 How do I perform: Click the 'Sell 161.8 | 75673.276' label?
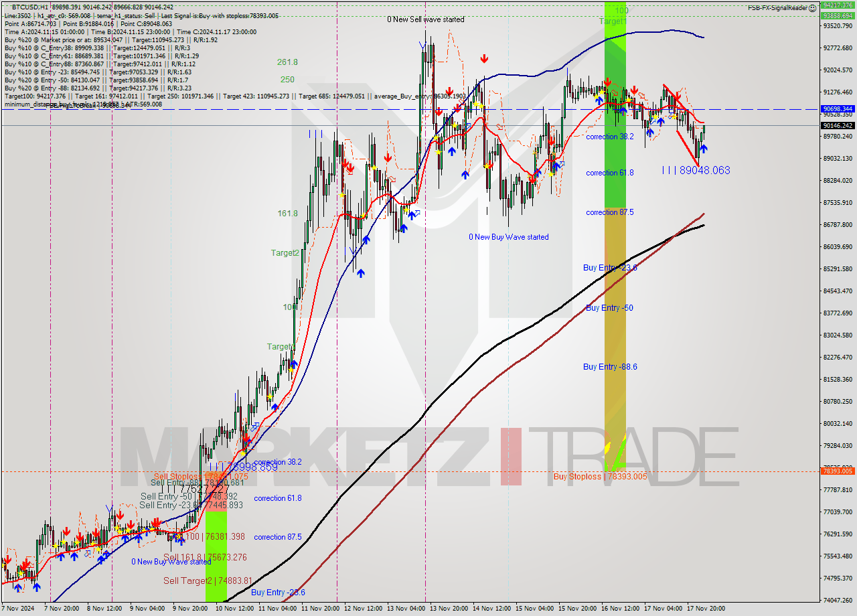(x=205, y=558)
